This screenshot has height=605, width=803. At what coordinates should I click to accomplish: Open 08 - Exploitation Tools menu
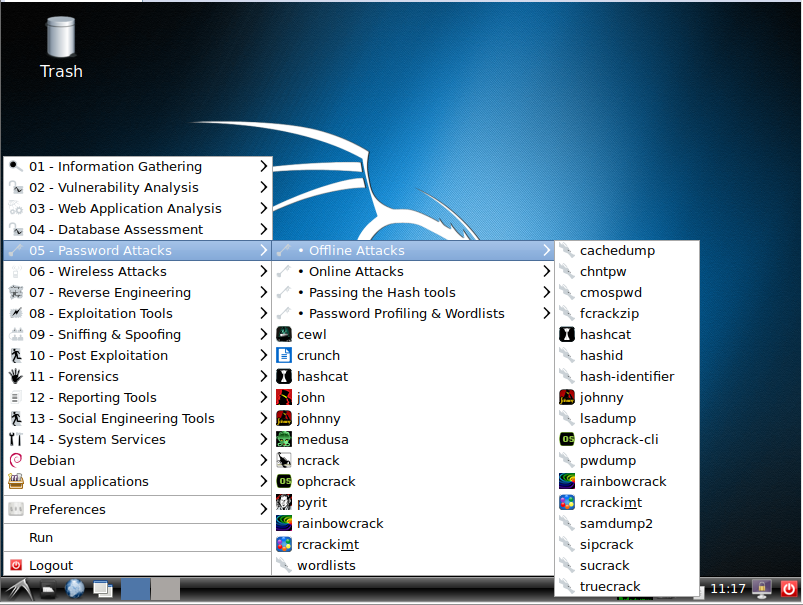click(x=138, y=314)
